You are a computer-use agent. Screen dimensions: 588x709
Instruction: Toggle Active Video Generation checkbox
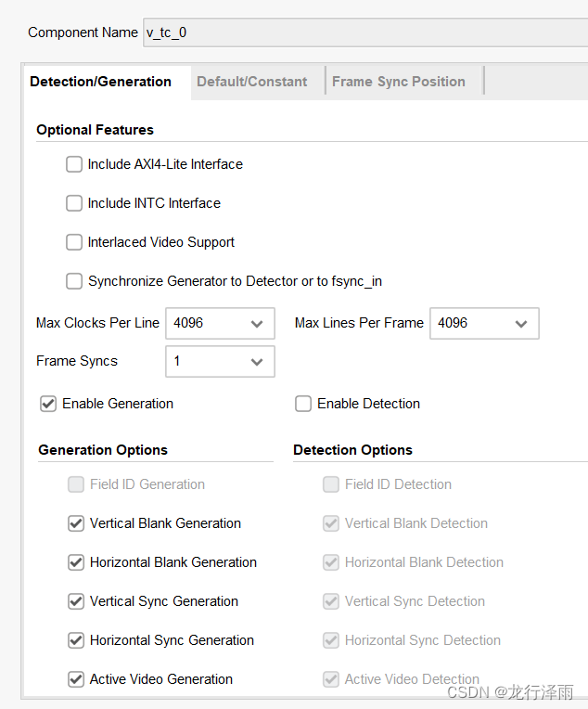76,679
